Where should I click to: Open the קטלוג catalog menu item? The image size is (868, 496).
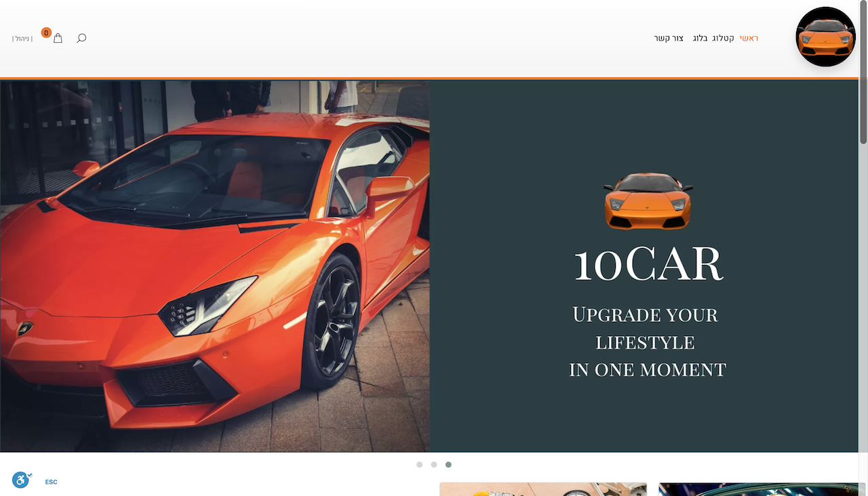pos(723,38)
